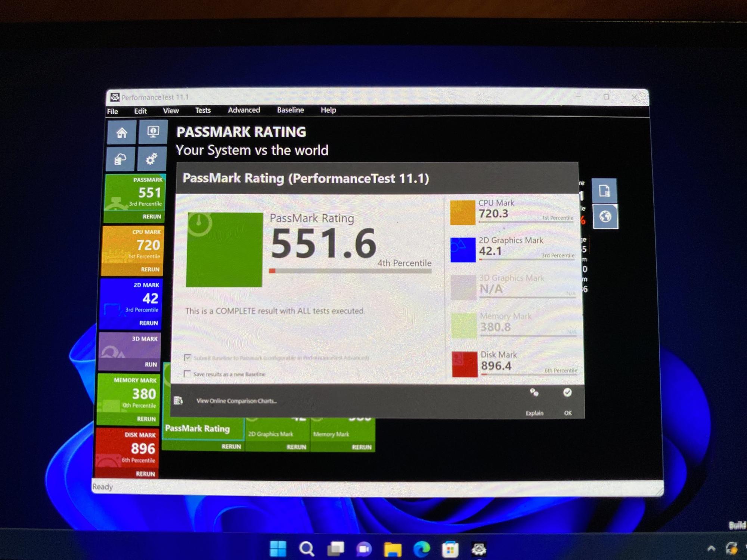This screenshot has height=560, width=747.
Task: Click View Online Comparison Charts link
Action: pos(236,401)
